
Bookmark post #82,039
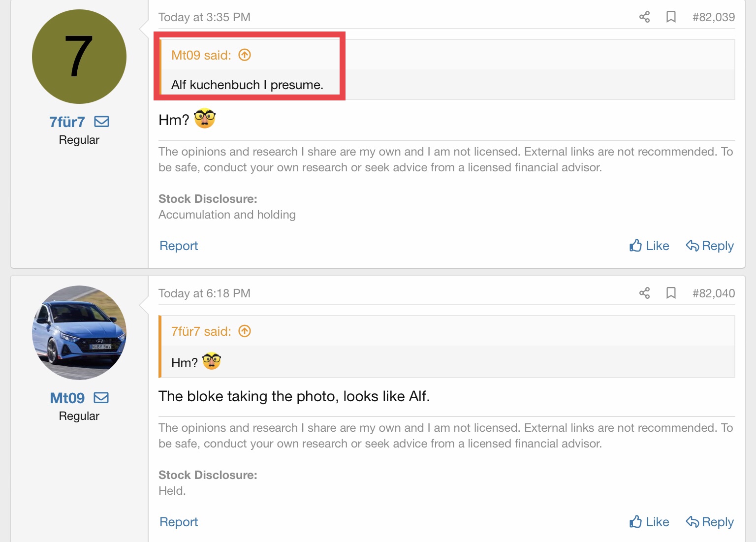coord(670,17)
